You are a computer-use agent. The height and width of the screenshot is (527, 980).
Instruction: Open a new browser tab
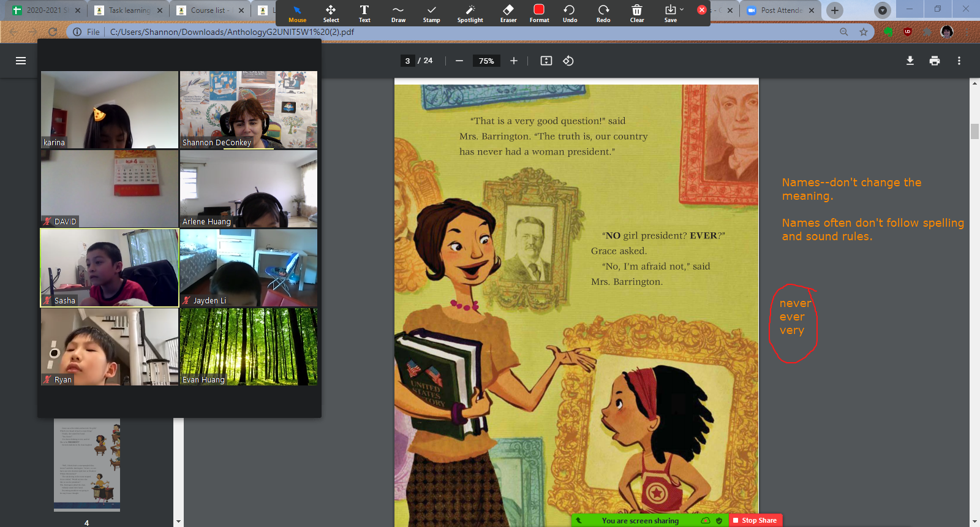834,10
